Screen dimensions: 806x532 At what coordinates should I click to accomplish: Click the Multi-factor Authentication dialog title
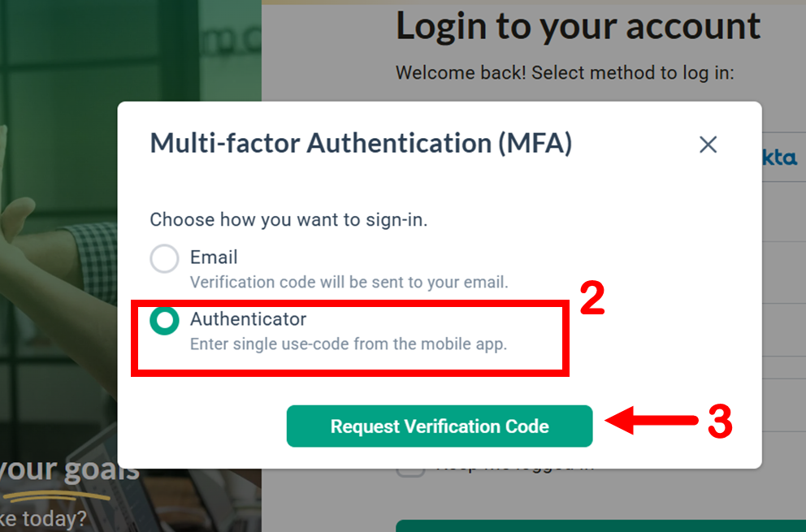[x=360, y=143]
